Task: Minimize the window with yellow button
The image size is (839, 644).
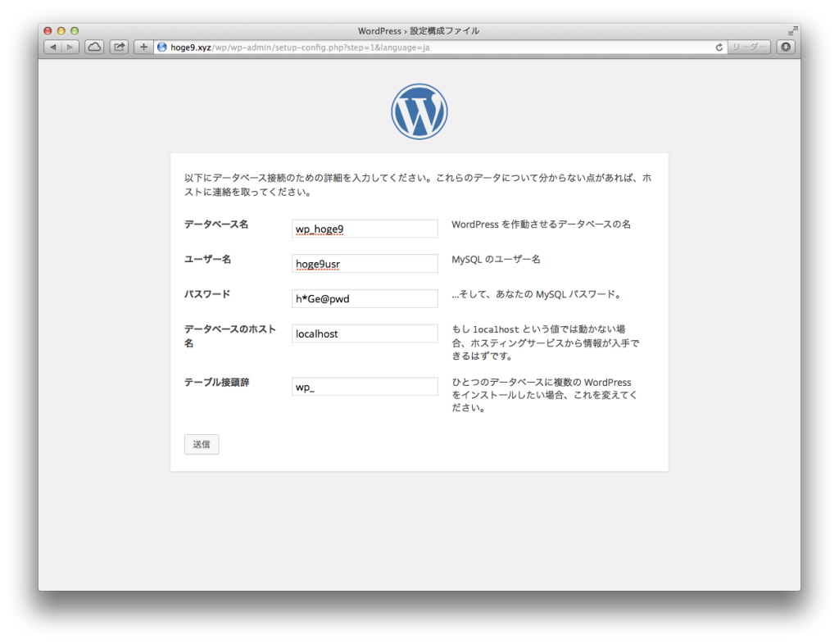Action: point(61,31)
